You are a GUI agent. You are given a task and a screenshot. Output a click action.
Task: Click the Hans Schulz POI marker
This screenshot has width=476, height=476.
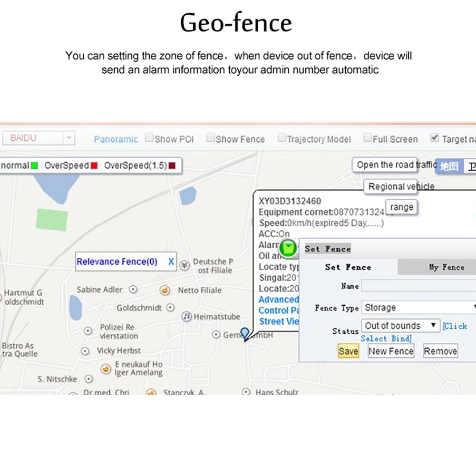pos(246,392)
